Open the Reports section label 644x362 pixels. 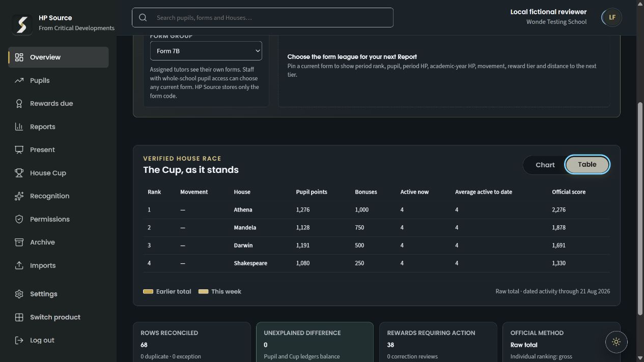(43, 127)
